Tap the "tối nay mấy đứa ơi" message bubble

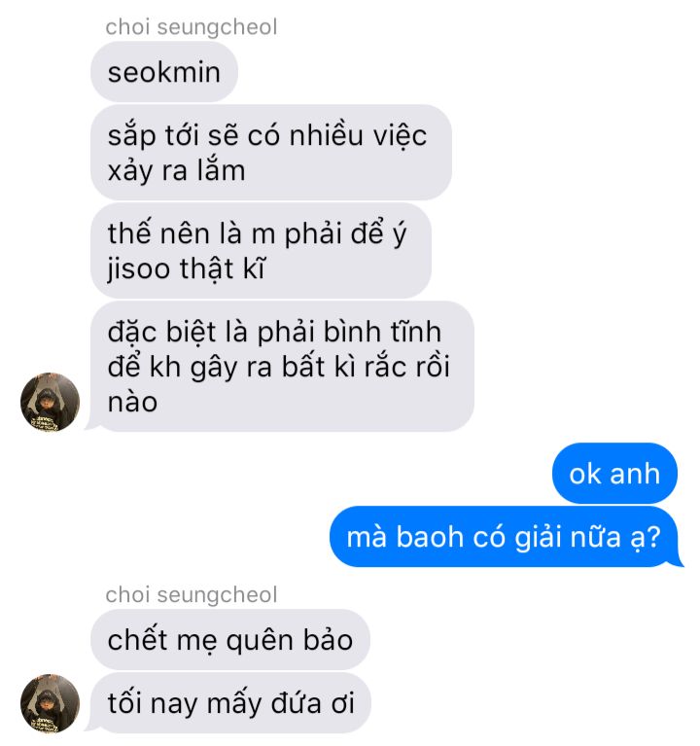coord(230,703)
